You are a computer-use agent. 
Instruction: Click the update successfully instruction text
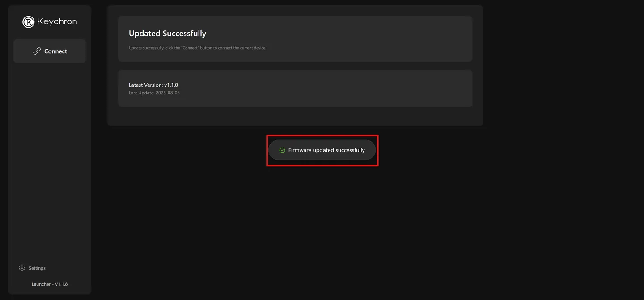(x=197, y=48)
